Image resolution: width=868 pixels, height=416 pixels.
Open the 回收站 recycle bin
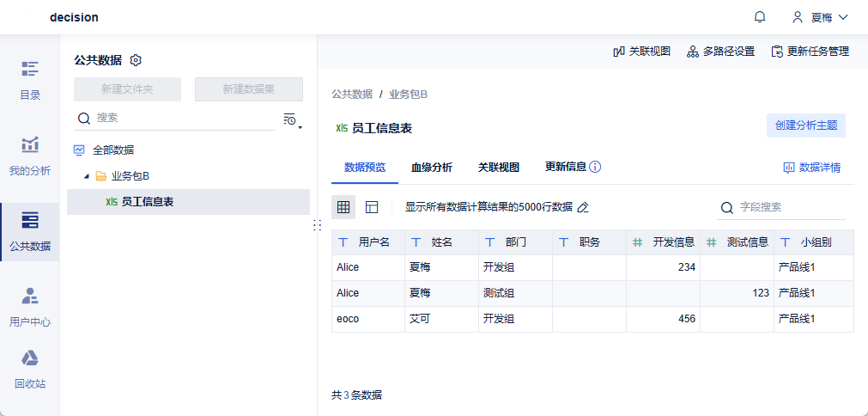click(x=30, y=370)
